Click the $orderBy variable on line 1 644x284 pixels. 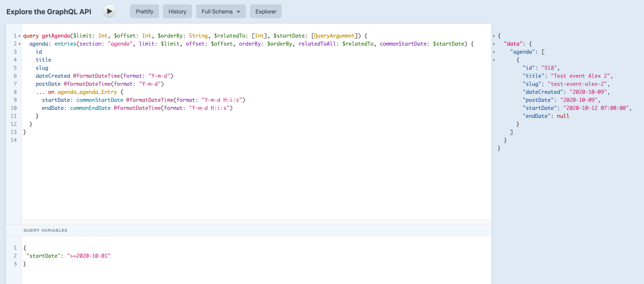(x=170, y=36)
